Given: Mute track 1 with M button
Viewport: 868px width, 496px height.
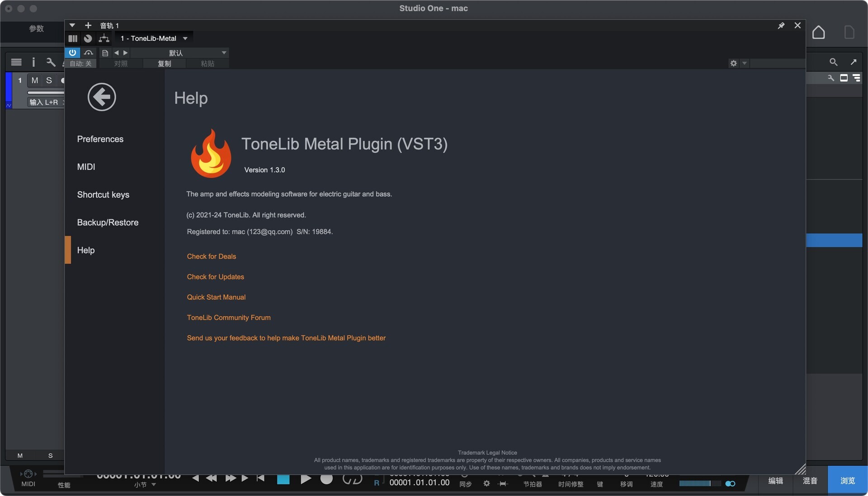Looking at the screenshot, I should tap(35, 80).
